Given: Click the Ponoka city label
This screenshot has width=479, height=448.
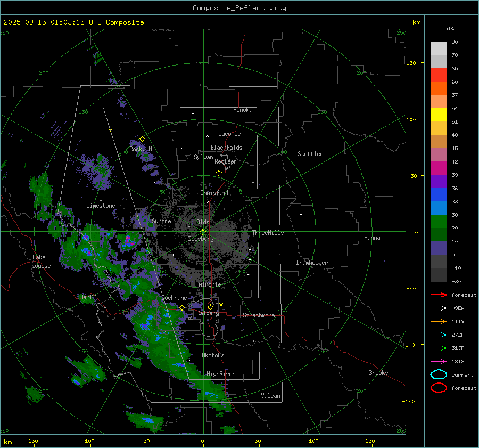Looking at the screenshot, I should point(243,110).
